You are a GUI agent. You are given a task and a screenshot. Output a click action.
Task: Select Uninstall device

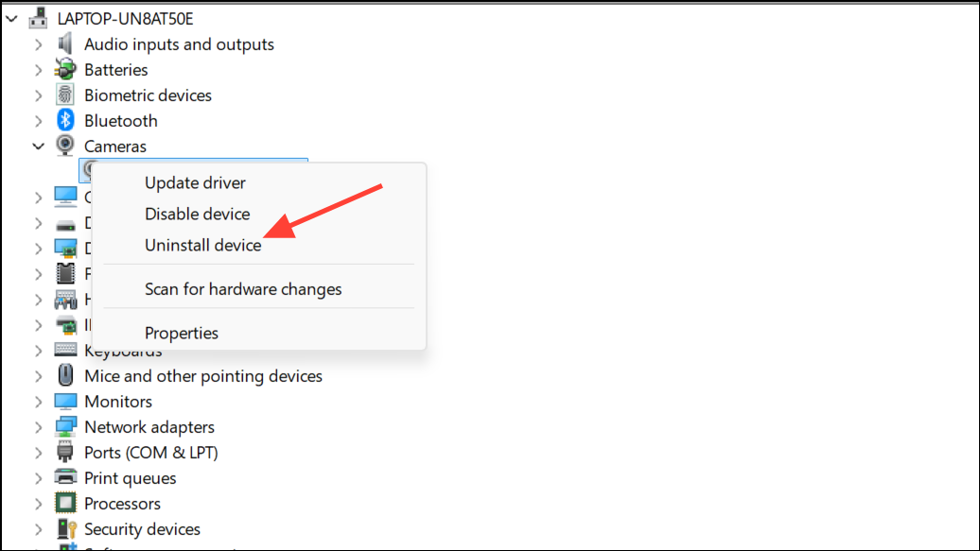coord(202,244)
